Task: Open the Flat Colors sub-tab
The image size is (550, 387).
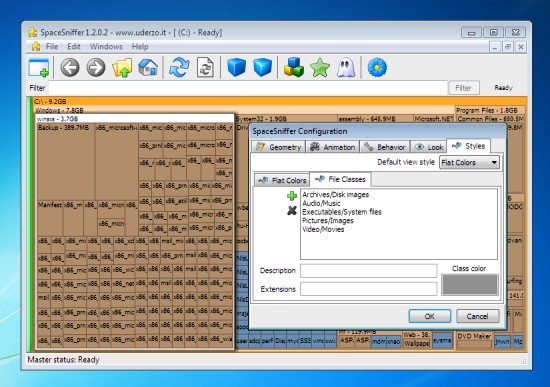Action: [x=282, y=180]
